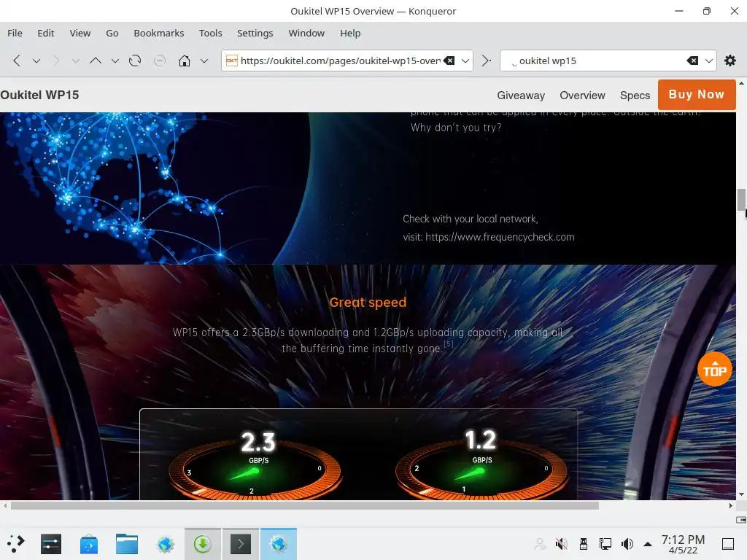The height and width of the screenshot is (560, 747).
Task: Expand the Home button dropdown
Action: tap(204, 61)
